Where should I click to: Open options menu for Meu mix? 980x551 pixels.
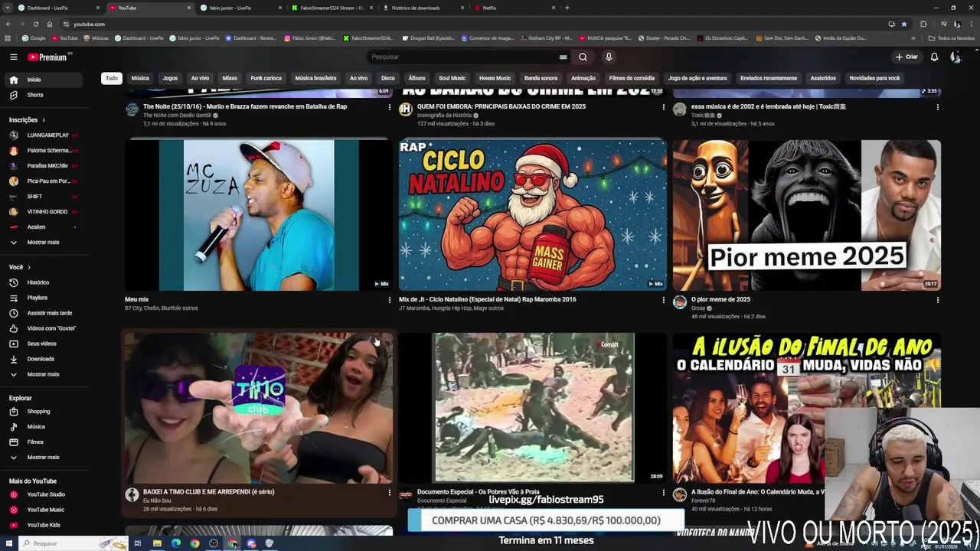(389, 300)
